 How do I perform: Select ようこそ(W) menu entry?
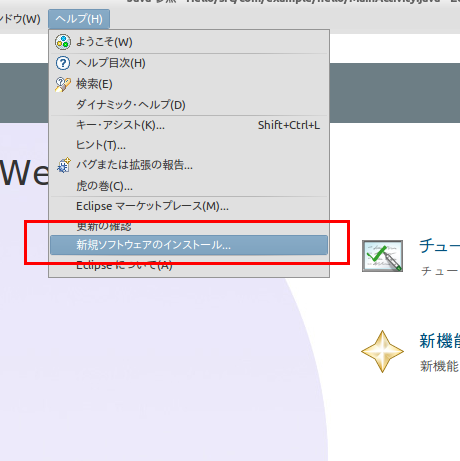(x=189, y=42)
